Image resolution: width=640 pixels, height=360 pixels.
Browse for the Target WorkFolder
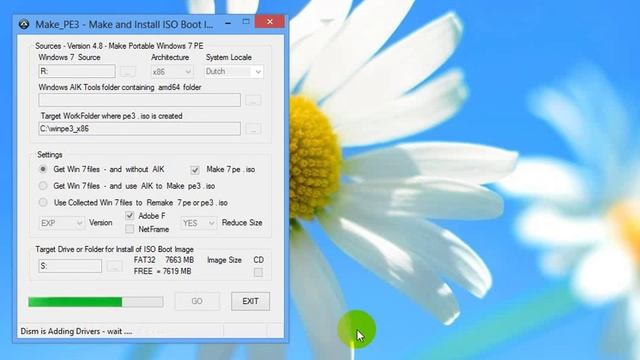coord(253,129)
